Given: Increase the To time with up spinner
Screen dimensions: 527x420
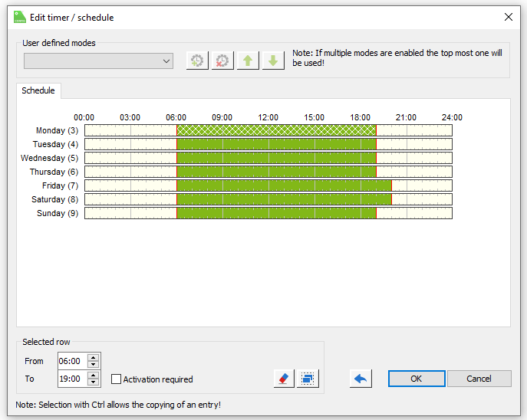Looking at the screenshot, I should [x=94, y=376].
